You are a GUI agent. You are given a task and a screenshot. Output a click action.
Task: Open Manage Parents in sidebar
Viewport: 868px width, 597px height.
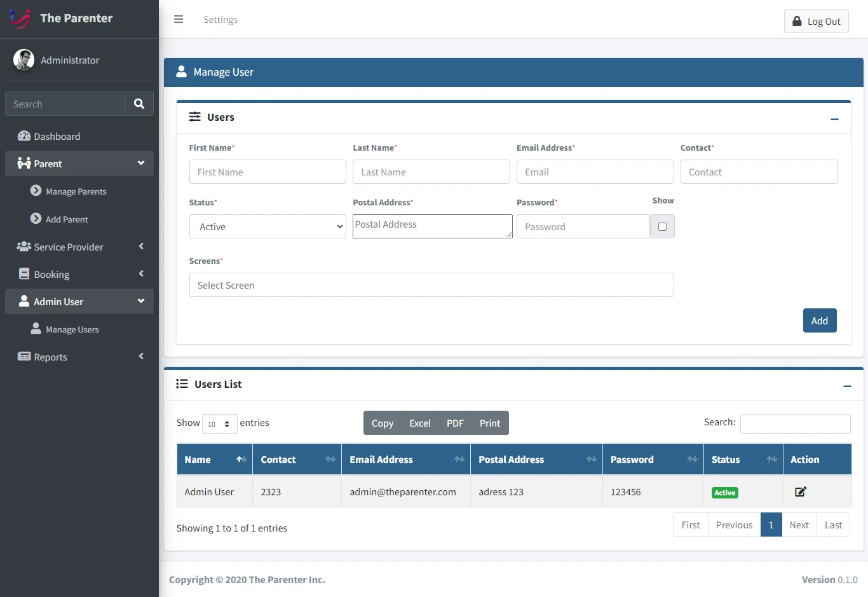click(x=76, y=191)
